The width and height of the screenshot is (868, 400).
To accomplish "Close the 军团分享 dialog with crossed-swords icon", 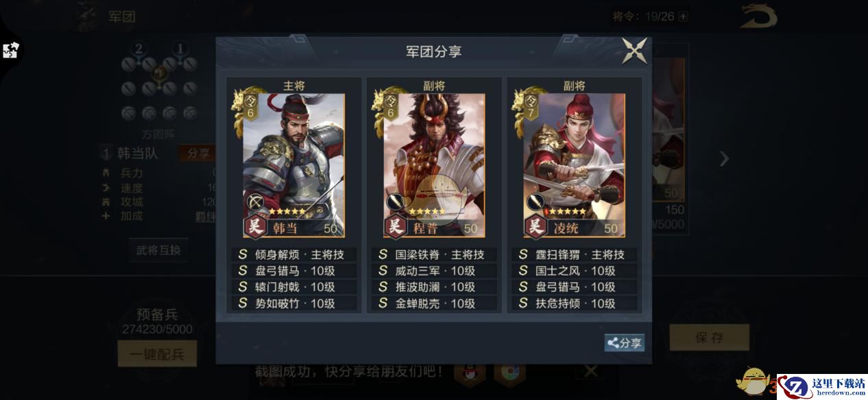I will coord(634,51).
